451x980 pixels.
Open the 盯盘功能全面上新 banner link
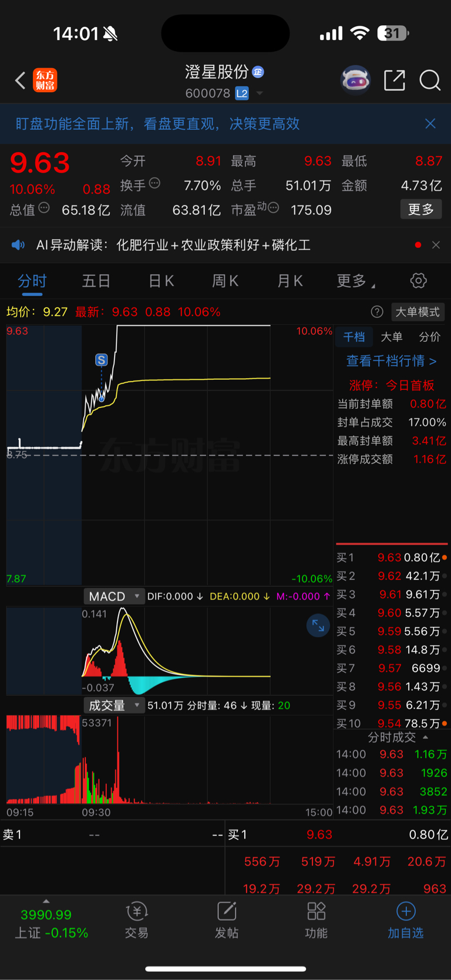[157, 123]
